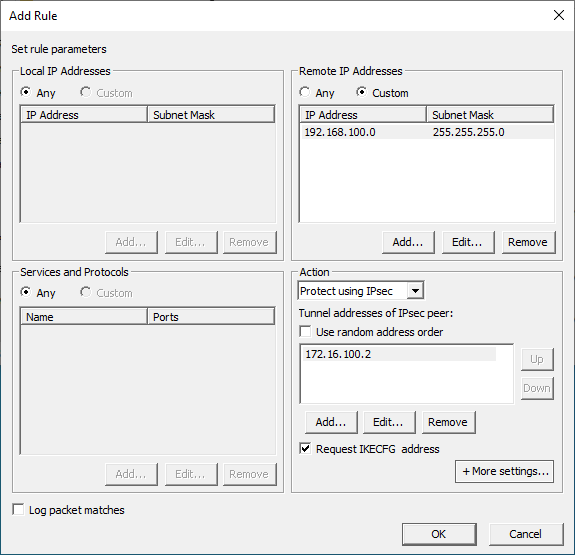Select tunnel address 172.16.100.2 entry

(399, 354)
